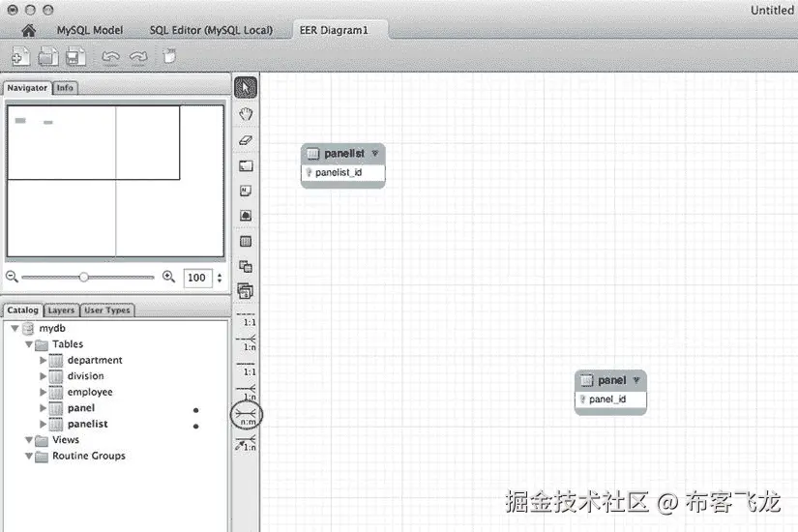Select employee in the catalog tree
This screenshot has width=798, height=532.
90,392
